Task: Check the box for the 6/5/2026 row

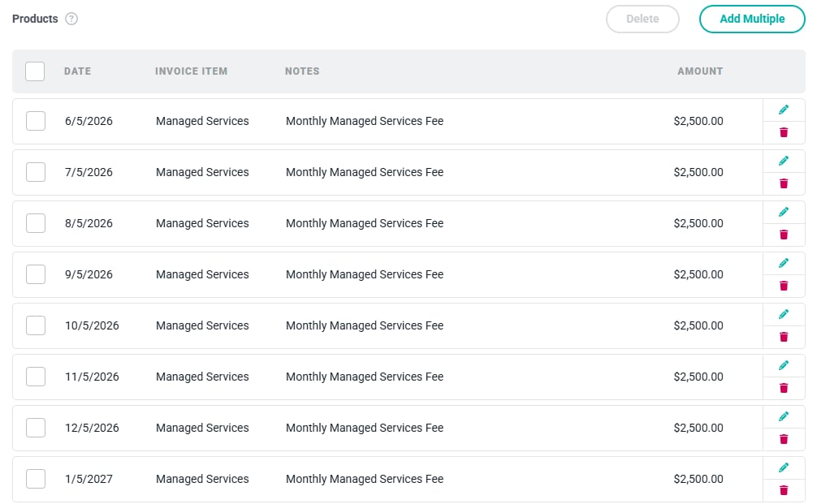Action: pyautogui.click(x=36, y=121)
